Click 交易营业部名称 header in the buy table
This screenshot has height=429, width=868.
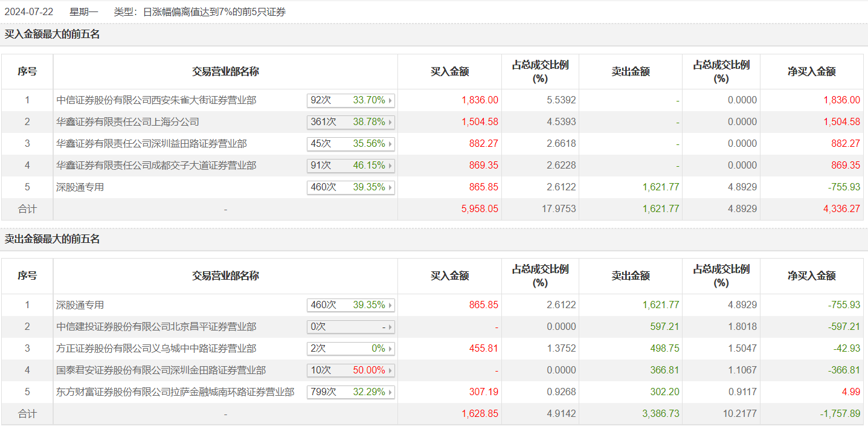tap(225, 72)
